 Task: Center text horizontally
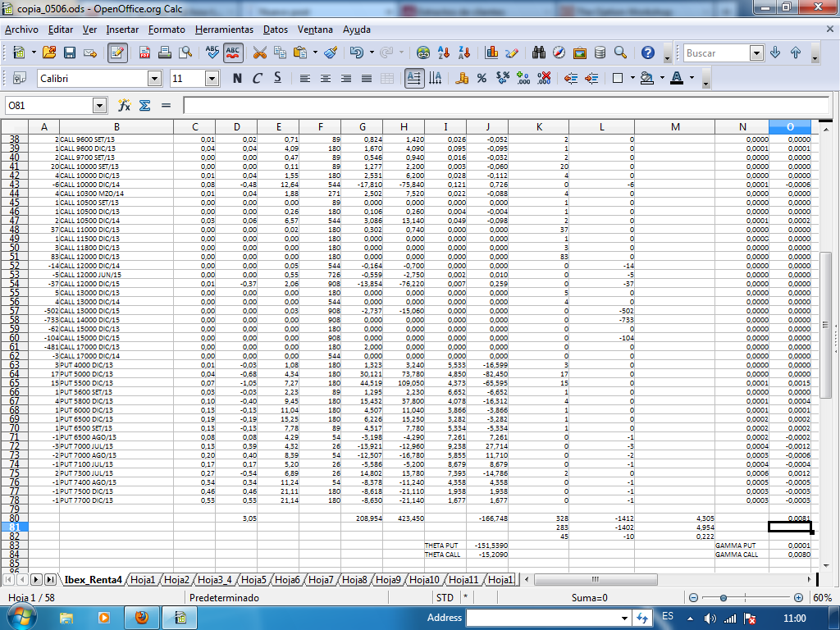(x=325, y=78)
